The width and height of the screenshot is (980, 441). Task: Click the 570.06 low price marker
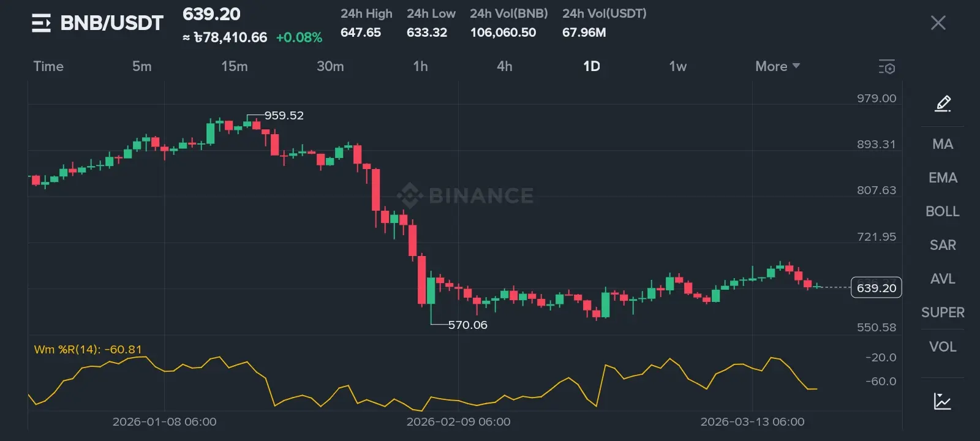pos(468,325)
